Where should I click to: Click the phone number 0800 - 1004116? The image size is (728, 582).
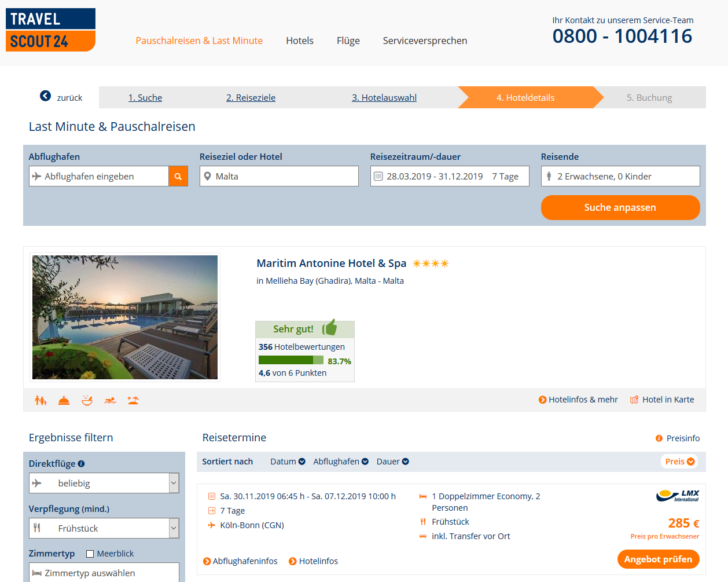coord(623,36)
